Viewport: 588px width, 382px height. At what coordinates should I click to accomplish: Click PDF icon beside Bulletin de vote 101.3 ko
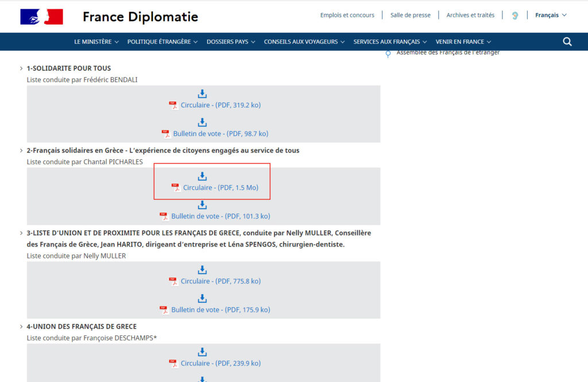pos(164,217)
